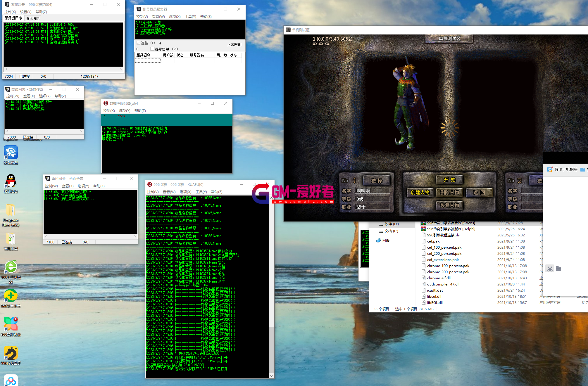Click 游戏网关 window title icon
This screenshot has height=386, width=588.
click(7, 4)
